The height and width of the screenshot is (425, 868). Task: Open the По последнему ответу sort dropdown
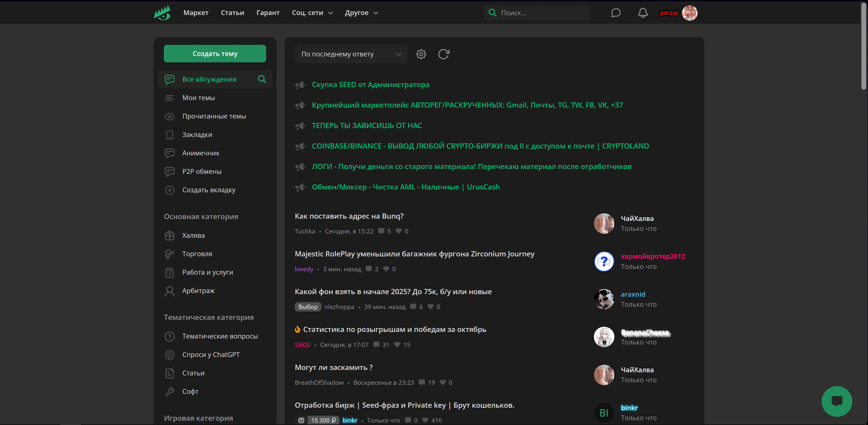coord(351,54)
